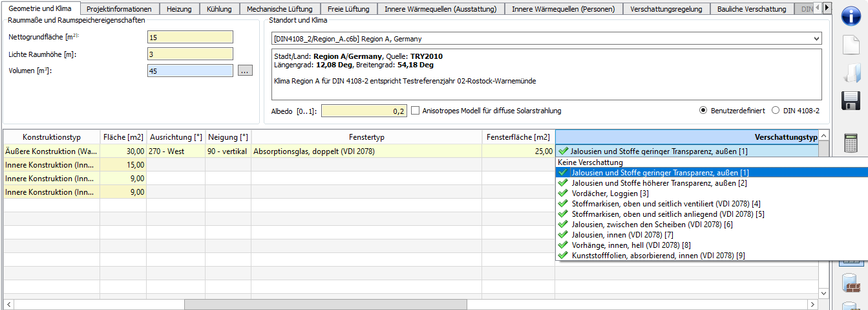Viewport: 868px width, 310px height.
Task: Click table vertical scrollbar down arrow
Action: [x=823, y=293]
